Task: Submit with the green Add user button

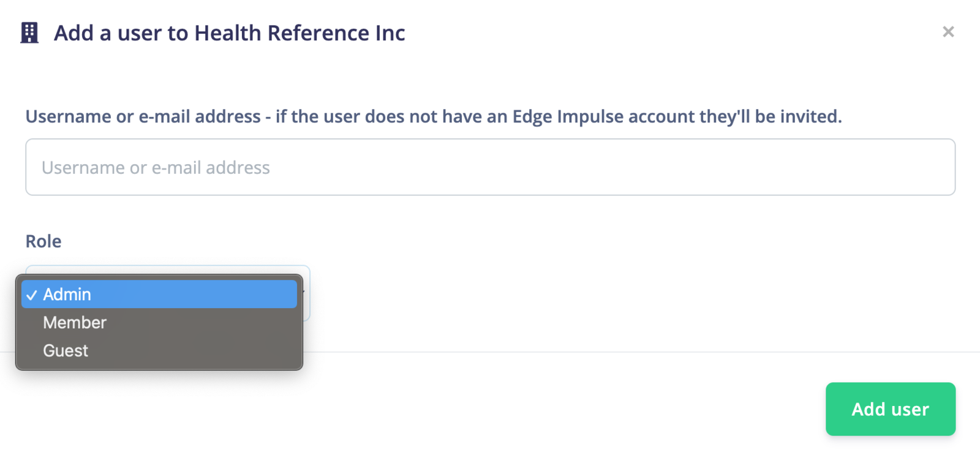Action: tap(891, 409)
